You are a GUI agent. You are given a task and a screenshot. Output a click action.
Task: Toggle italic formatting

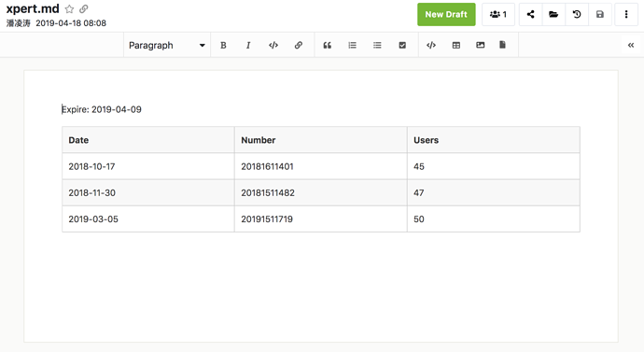[x=248, y=45]
